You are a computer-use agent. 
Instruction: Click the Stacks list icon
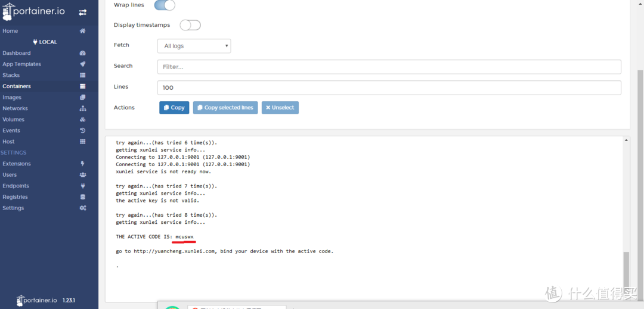82,76
